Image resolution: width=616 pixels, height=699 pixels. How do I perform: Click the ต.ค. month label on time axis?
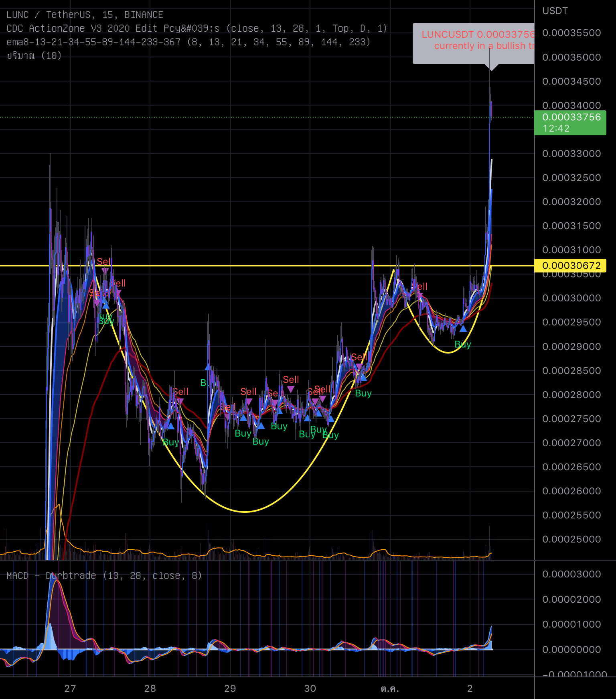(x=390, y=689)
